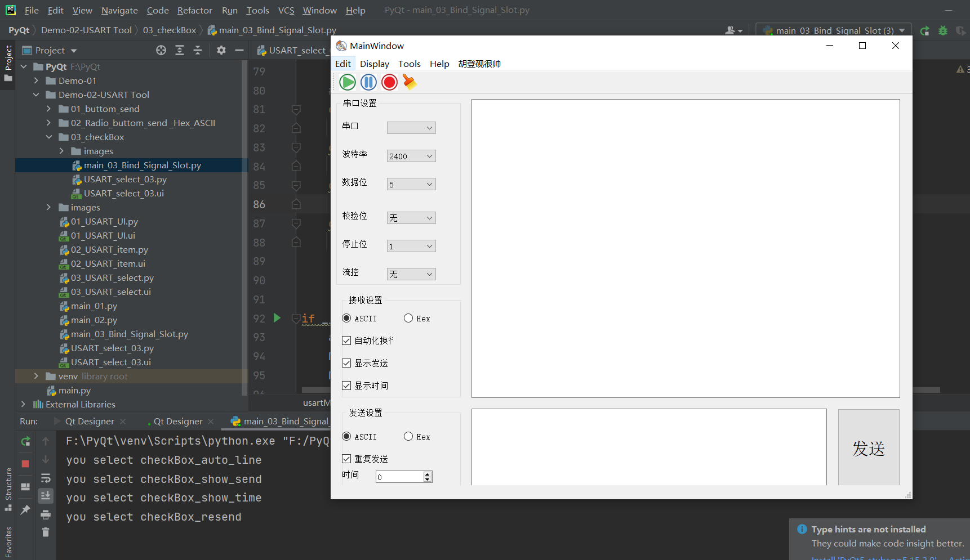Click into the large receive text area
Viewport: 970px width, 560px height.
point(686,248)
